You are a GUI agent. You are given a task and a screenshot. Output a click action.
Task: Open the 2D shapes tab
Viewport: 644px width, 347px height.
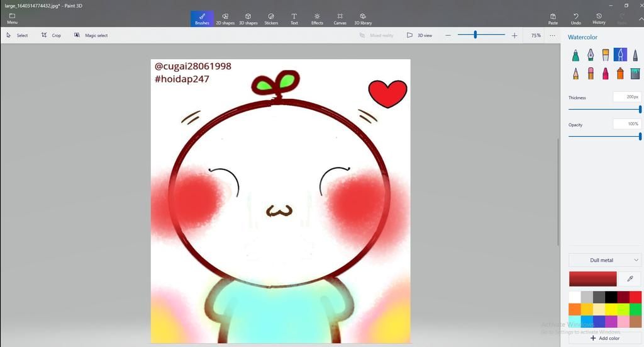click(x=225, y=19)
